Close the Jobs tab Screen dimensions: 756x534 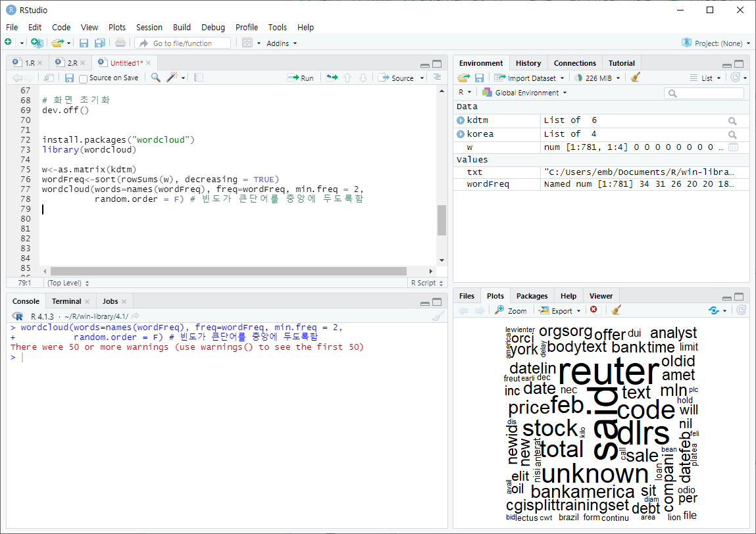pyautogui.click(x=124, y=301)
